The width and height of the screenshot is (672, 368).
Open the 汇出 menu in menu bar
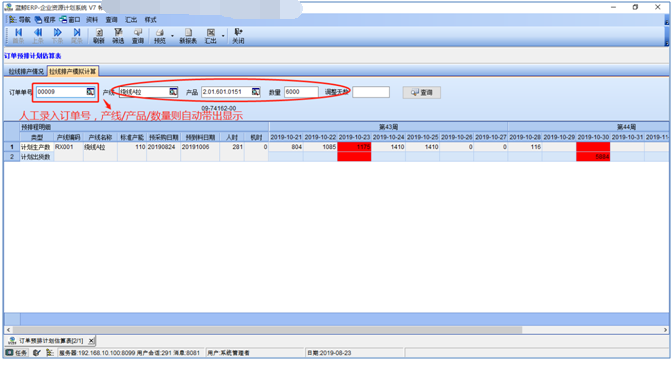pyautogui.click(x=131, y=20)
